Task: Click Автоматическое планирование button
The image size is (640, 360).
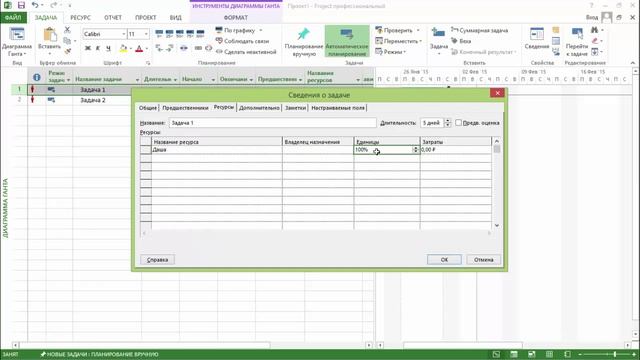Action: pos(347,41)
